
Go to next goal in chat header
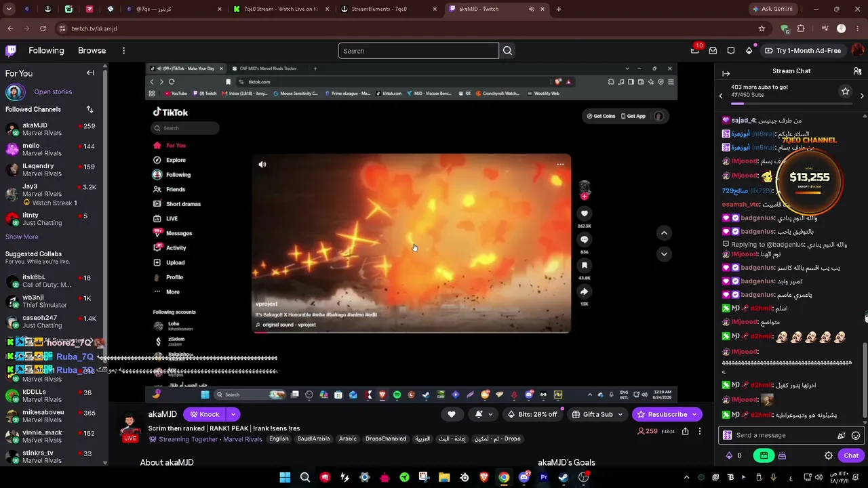point(862,96)
